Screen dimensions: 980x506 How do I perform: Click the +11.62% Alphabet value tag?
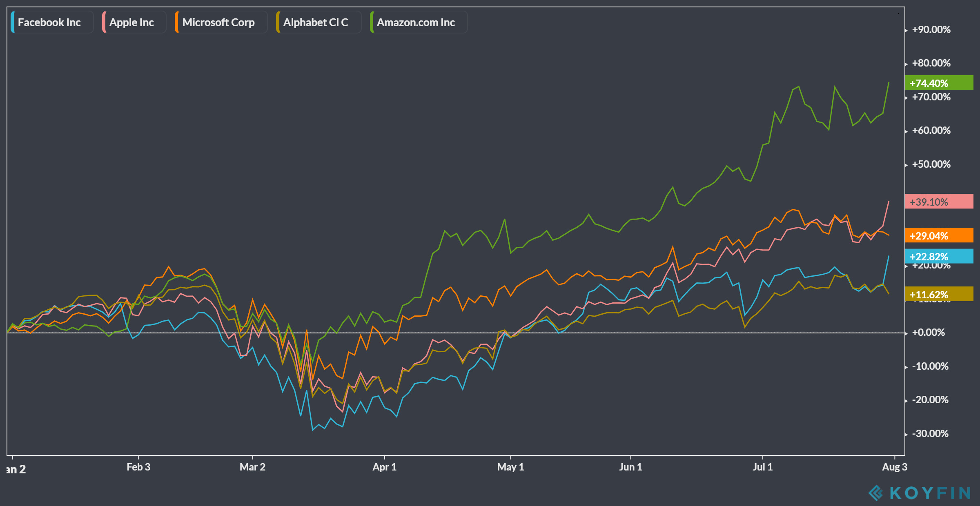pos(939,294)
